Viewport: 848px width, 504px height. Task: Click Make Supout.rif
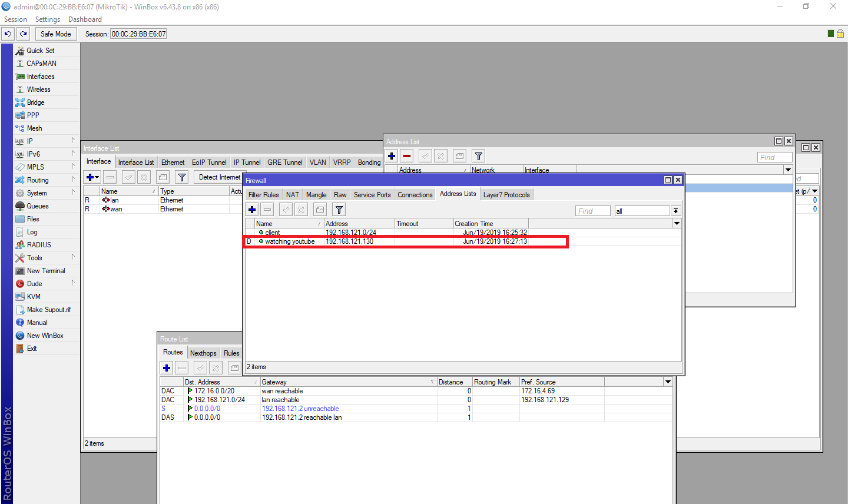47,310
